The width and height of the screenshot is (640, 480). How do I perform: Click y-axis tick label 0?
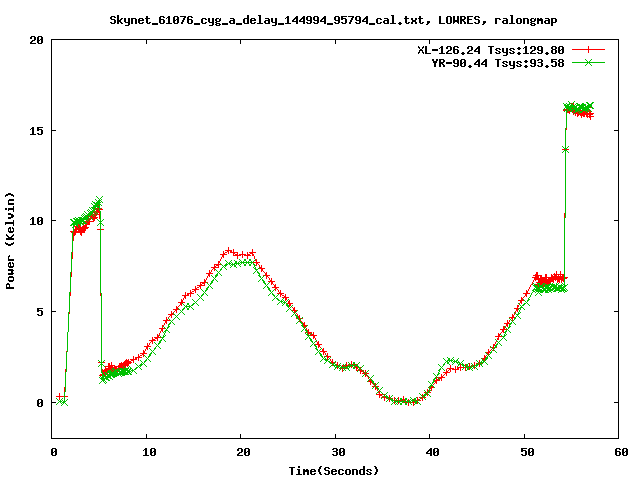[40, 403]
